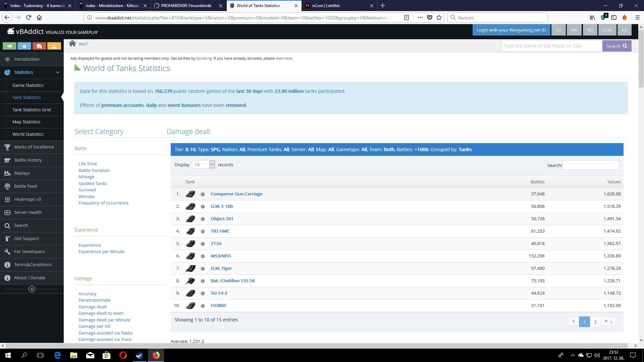Go to Firefox home page icon
644x362 pixels.
pyautogui.click(x=39, y=17)
